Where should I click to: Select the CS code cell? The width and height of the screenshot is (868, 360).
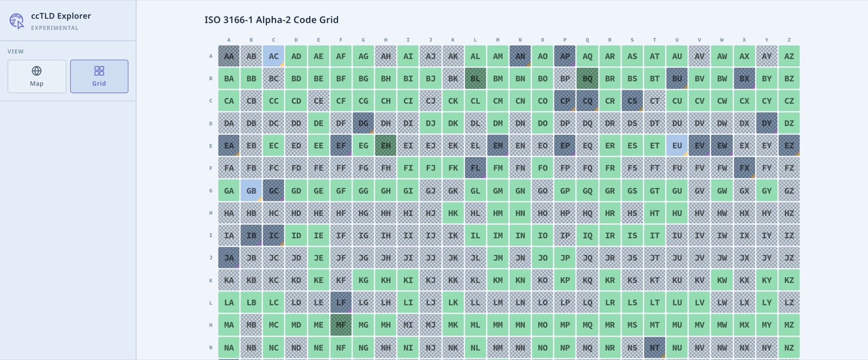632,101
